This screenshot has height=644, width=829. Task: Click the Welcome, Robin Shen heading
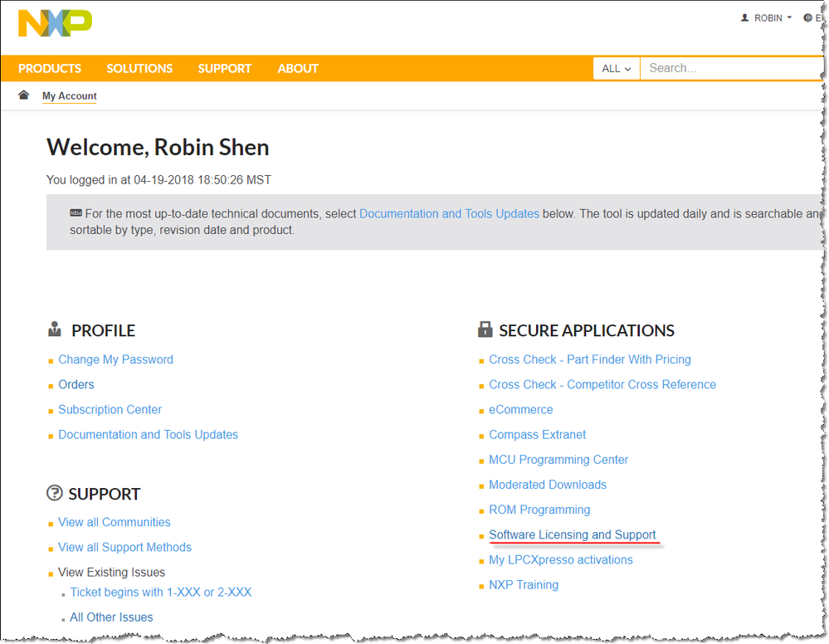[x=158, y=148]
